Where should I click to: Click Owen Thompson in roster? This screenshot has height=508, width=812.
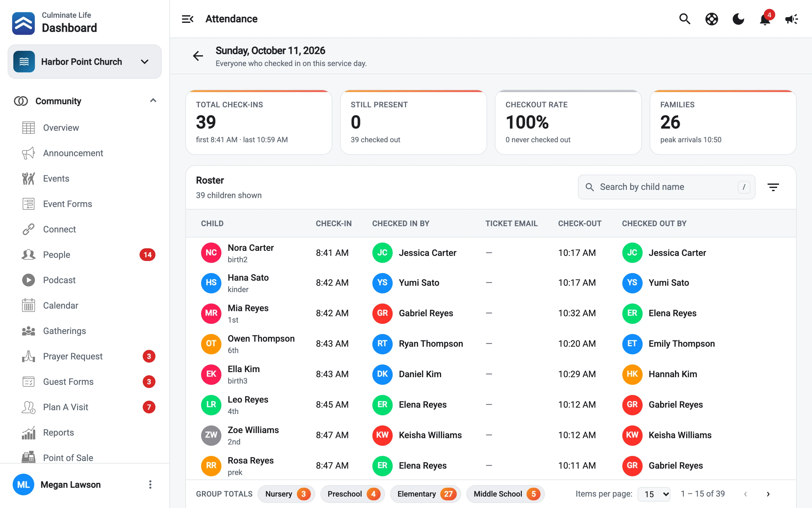point(261,339)
